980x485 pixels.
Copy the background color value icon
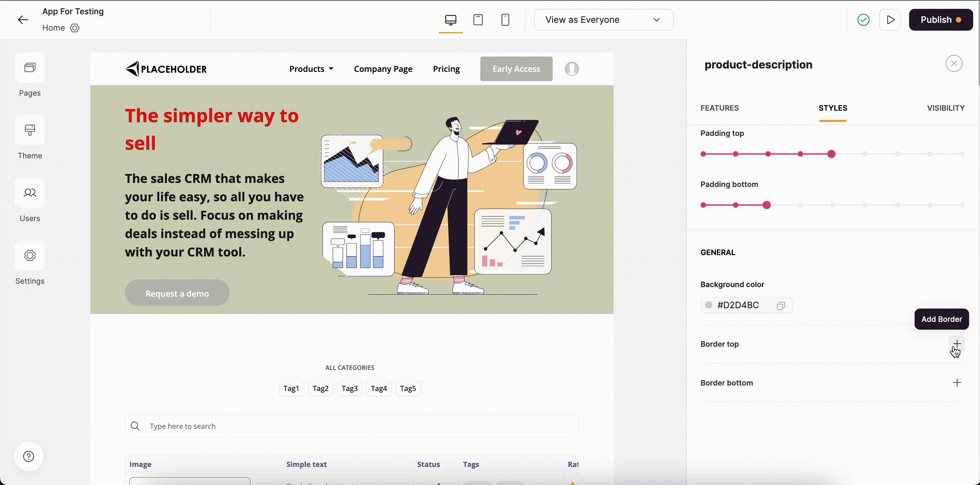(781, 306)
